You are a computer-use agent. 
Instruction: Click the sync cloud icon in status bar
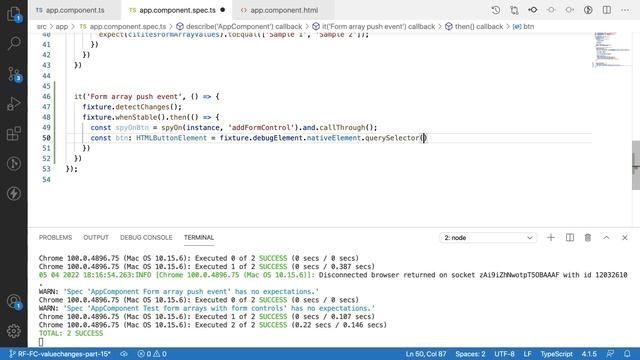coord(124,354)
